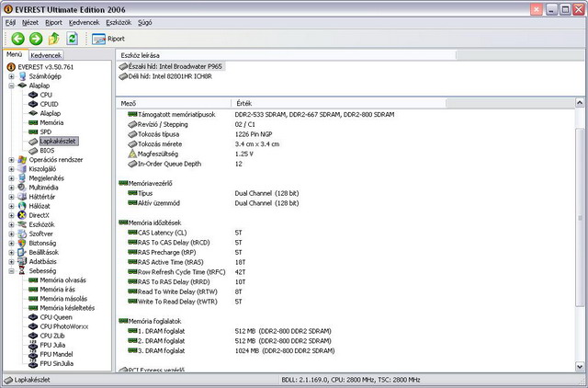Click the Hálózat globe icon
The image size is (588, 388).
(x=22, y=206)
